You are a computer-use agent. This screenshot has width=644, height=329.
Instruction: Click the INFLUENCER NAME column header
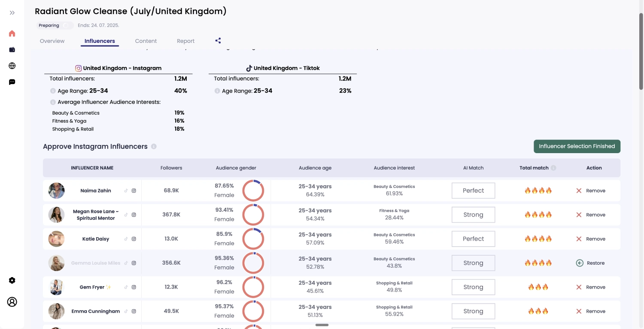92,168
